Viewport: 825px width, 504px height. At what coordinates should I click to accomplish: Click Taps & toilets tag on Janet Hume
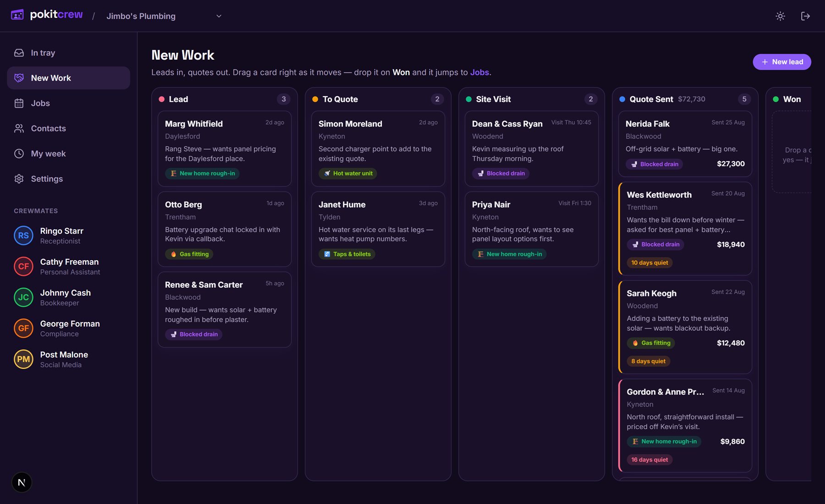347,254
